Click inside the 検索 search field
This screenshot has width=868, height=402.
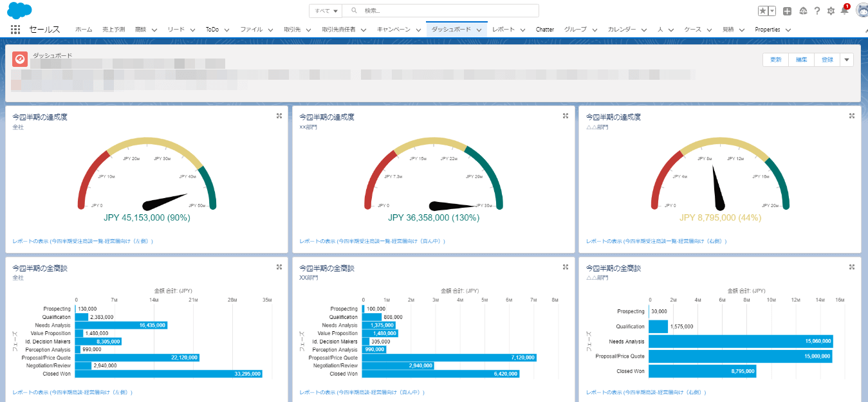click(x=418, y=10)
